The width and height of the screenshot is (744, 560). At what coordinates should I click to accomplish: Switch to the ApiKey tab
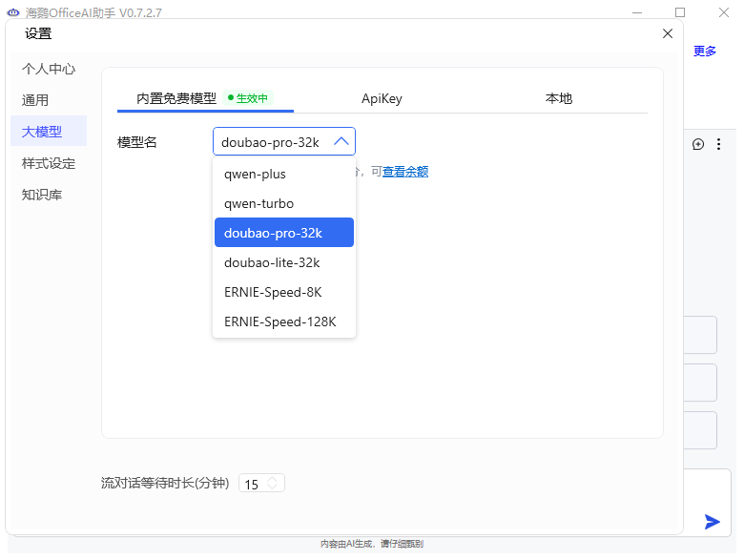pyautogui.click(x=382, y=98)
